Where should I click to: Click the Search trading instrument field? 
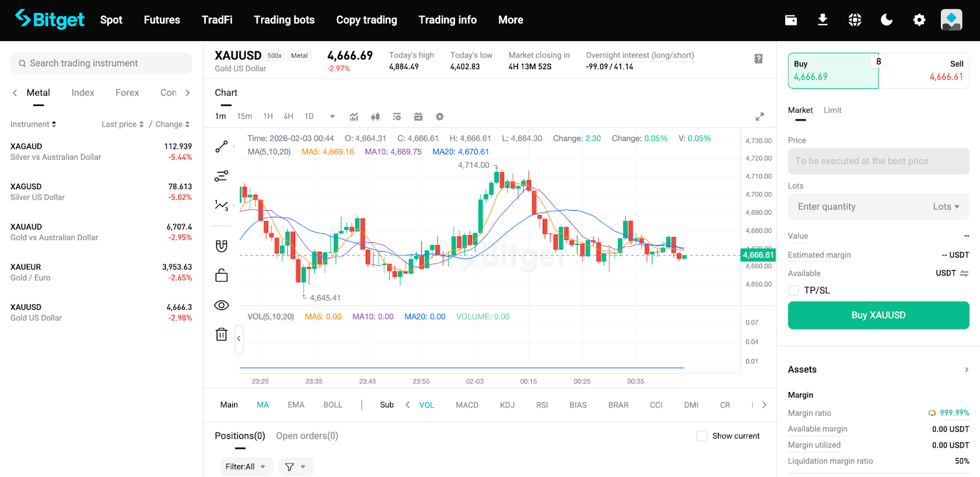pos(101,63)
